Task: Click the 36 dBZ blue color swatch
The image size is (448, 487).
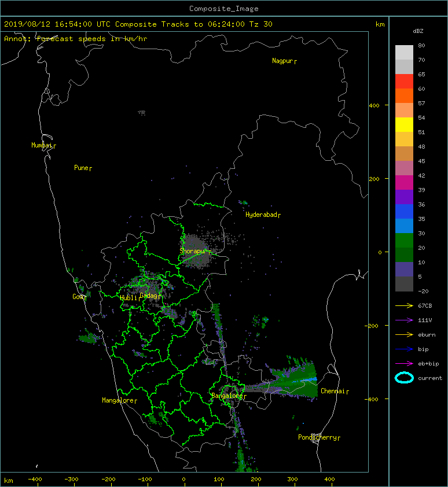Action: tap(404, 211)
